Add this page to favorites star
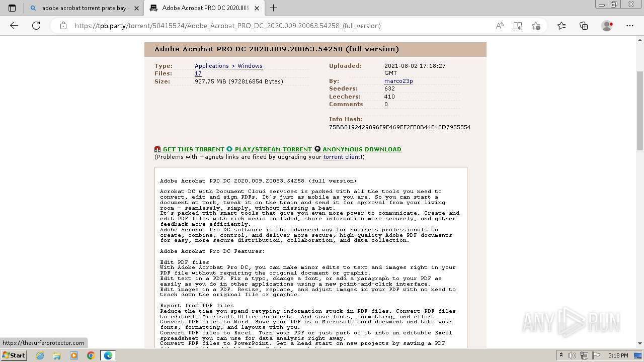Viewport: 644px width, 362px height. 536,26
